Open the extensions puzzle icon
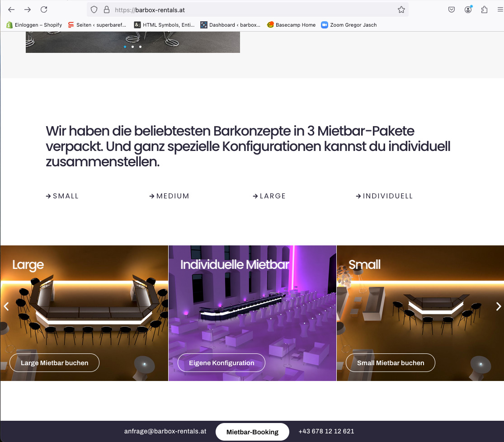 (485, 9)
